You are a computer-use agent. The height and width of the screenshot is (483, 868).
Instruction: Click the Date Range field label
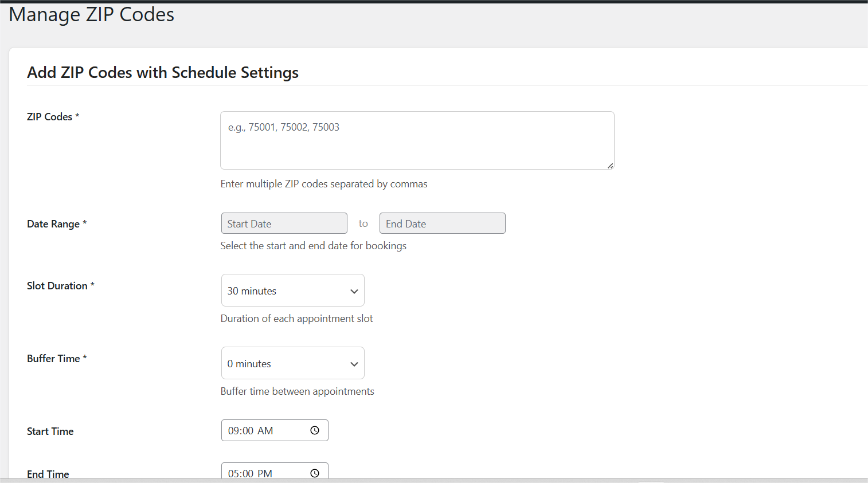(53, 224)
